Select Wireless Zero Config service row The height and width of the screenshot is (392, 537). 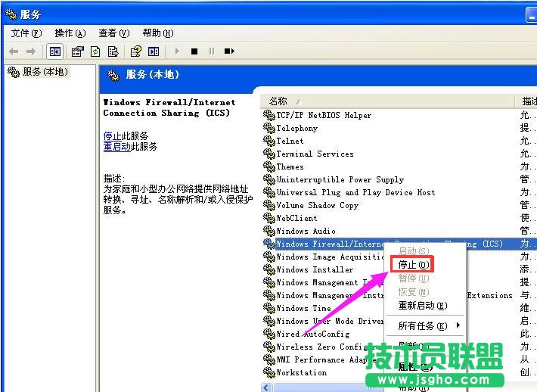coord(322,347)
